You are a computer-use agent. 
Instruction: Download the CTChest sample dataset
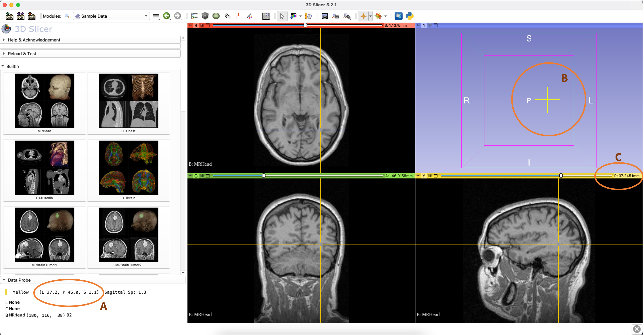pos(129,103)
